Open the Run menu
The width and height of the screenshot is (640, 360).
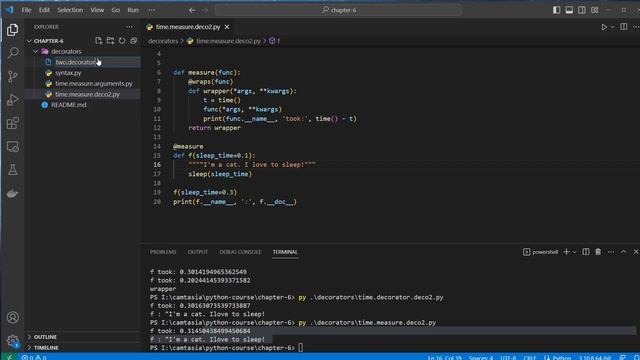tap(133, 10)
